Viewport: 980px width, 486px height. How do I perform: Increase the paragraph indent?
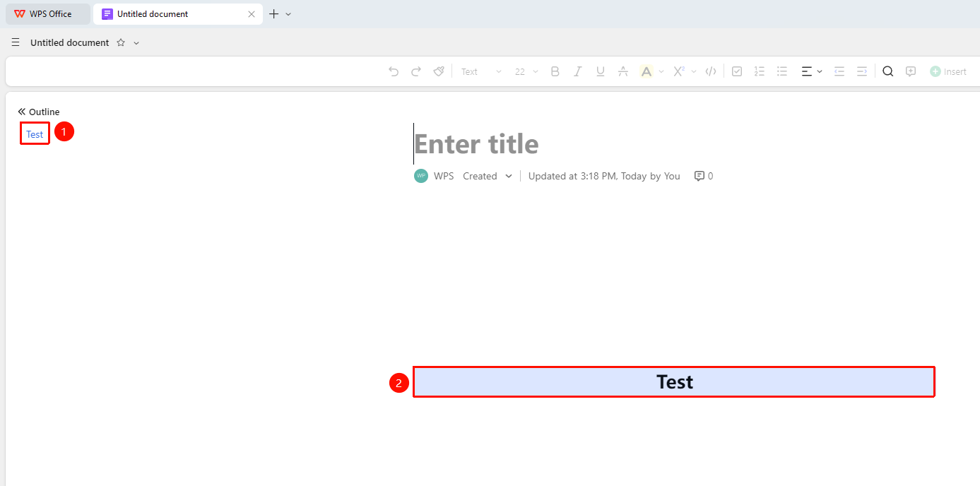pos(862,71)
